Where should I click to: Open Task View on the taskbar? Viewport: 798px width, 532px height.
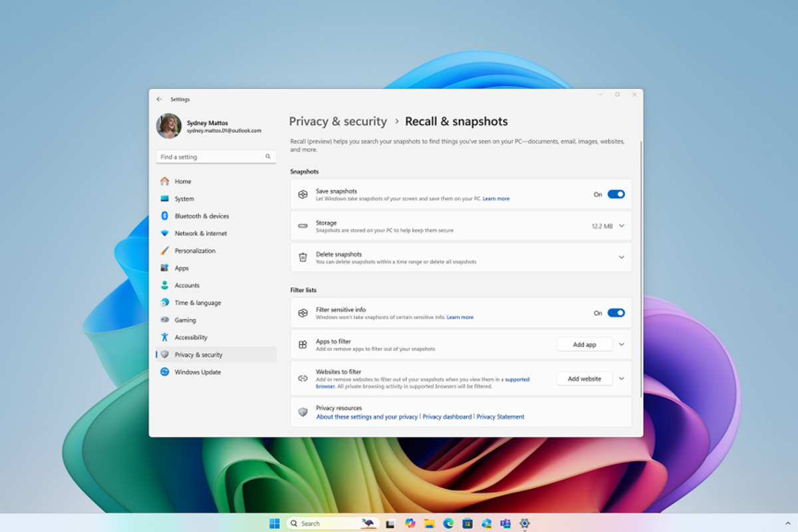point(391,523)
